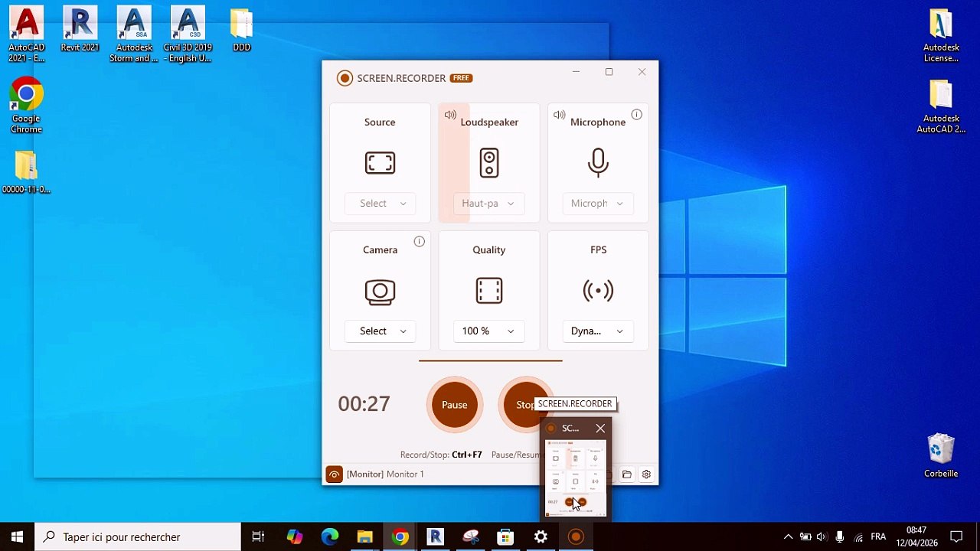Click the 00:27 recording timer

364,404
